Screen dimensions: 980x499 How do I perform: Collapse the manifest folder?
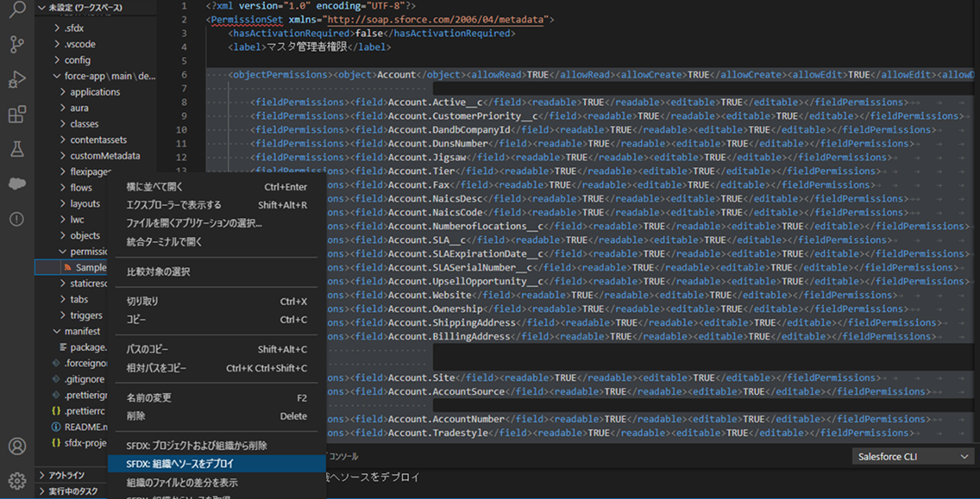click(57, 331)
